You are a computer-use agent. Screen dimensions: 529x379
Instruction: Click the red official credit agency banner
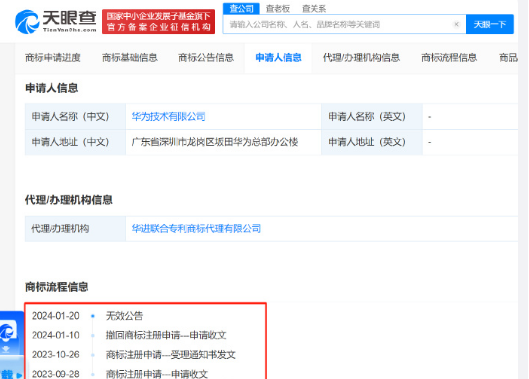(x=158, y=21)
